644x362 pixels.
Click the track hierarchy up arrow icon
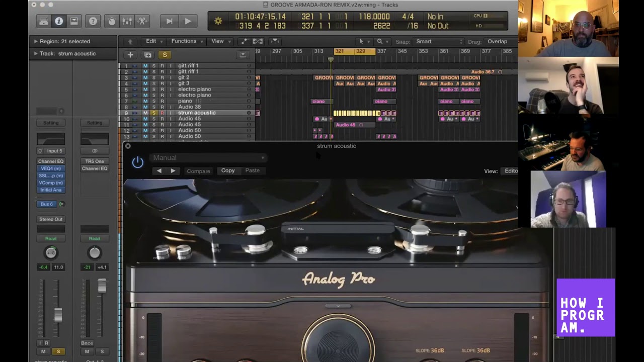tap(130, 42)
